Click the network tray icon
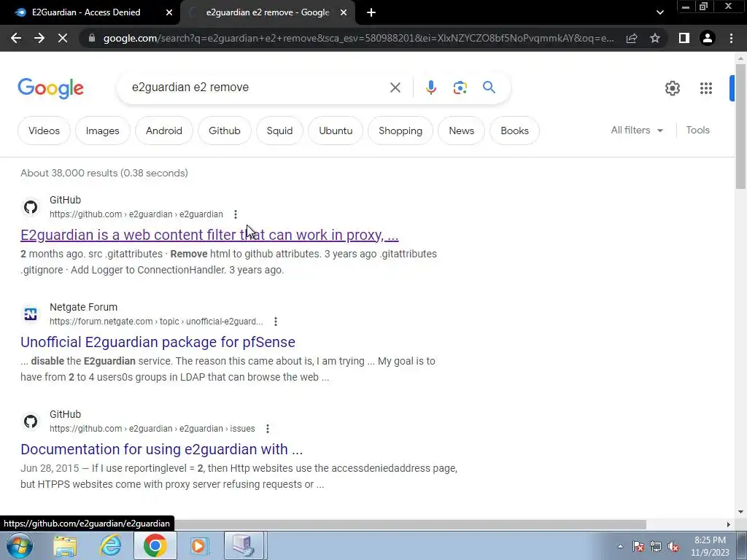The width and height of the screenshot is (747, 560). click(656, 546)
